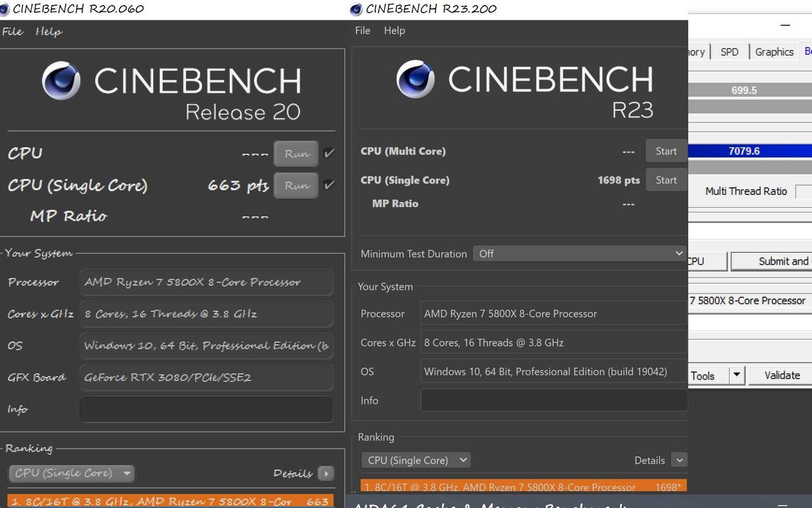Click the Tools button in CPU-Z

[708, 375]
